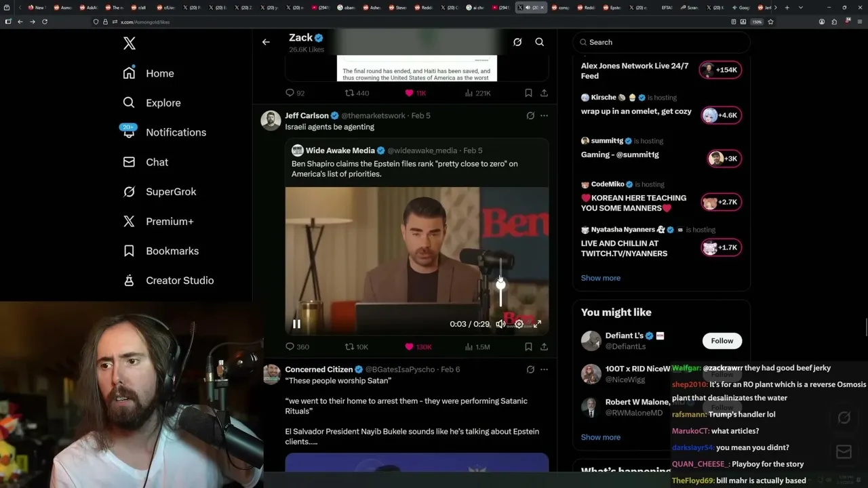Image resolution: width=868 pixels, height=488 pixels.
Task: Bookmark Jeff Carlson's post
Action: click(528, 347)
